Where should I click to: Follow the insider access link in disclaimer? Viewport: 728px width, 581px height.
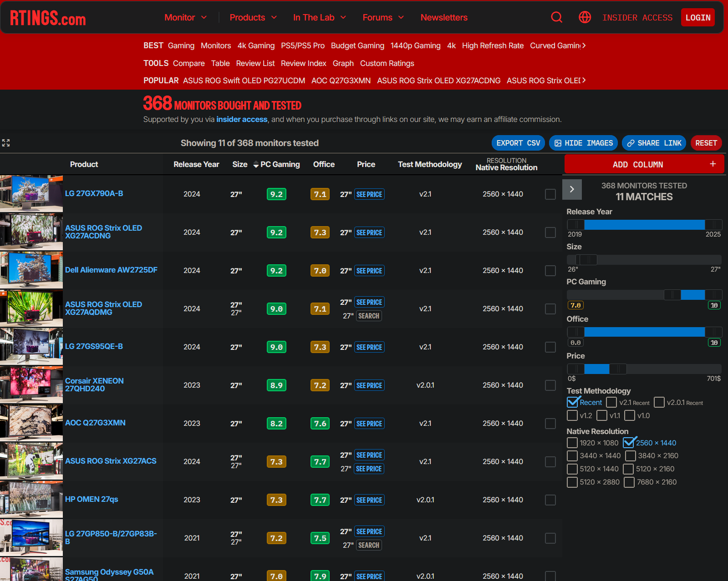tap(242, 119)
